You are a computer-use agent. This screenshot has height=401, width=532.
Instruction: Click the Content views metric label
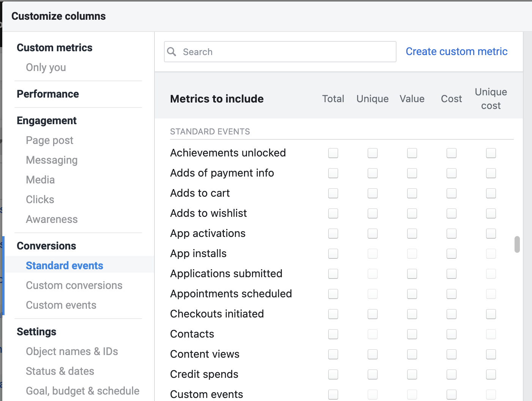point(205,354)
